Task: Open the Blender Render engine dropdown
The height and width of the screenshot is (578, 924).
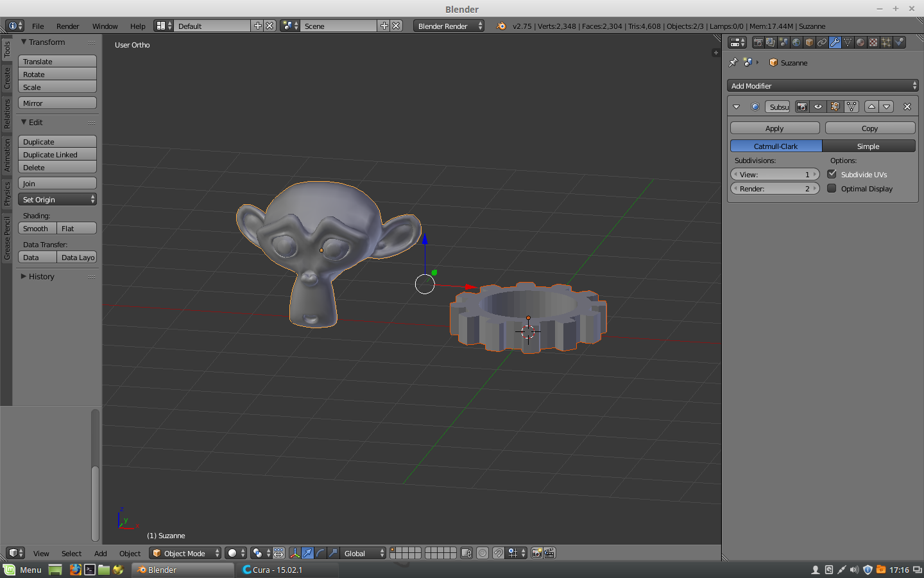Action: coord(449,26)
